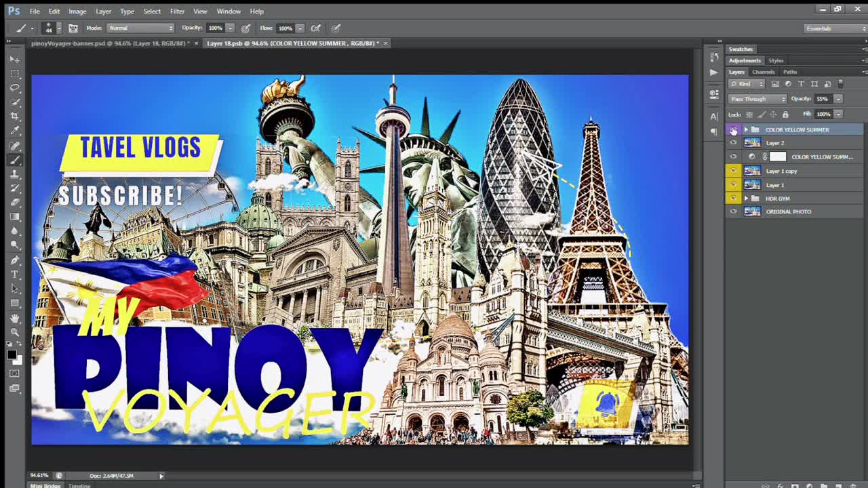
Task: Hide Layer 2 visibility eye
Action: tap(733, 143)
